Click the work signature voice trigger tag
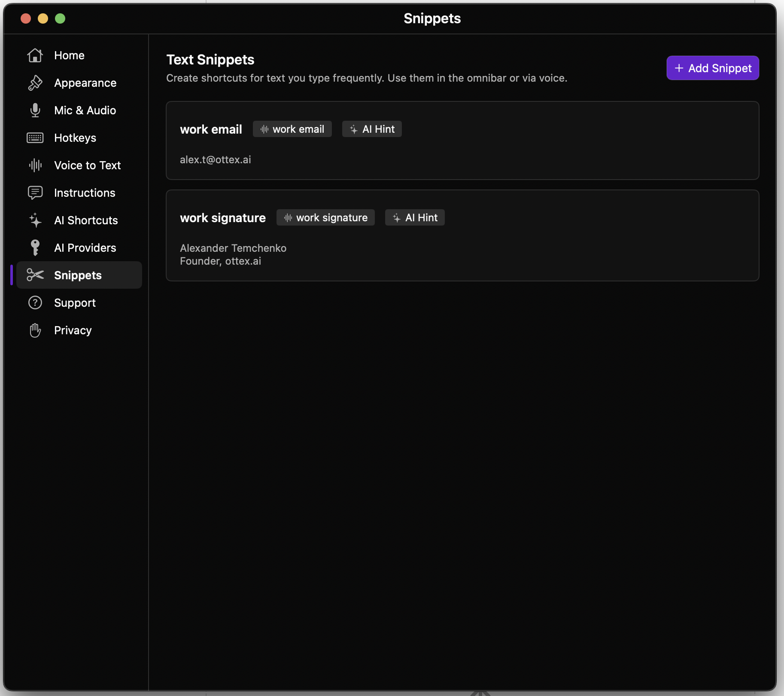Viewport: 784px width, 696px height. [325, 217]
